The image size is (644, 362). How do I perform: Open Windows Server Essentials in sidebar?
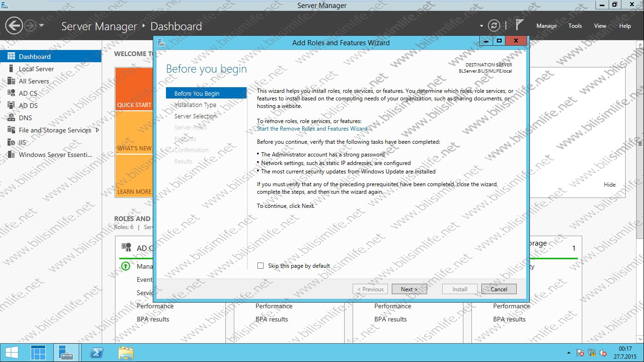[x=50, y=154]
